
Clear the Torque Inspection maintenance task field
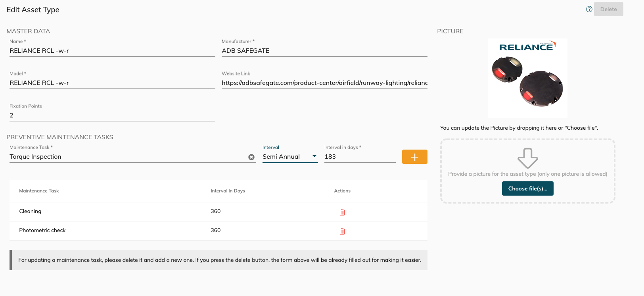point(251,157)
